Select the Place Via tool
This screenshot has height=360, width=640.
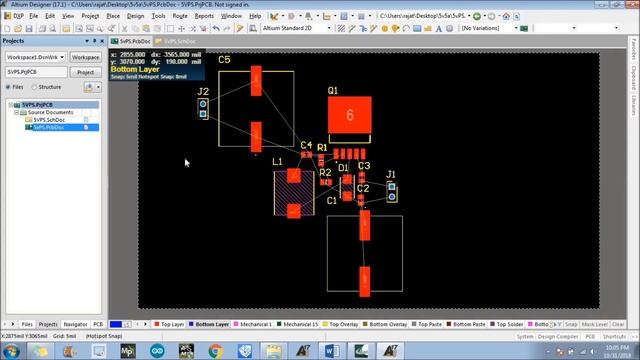tap(395, 29)
